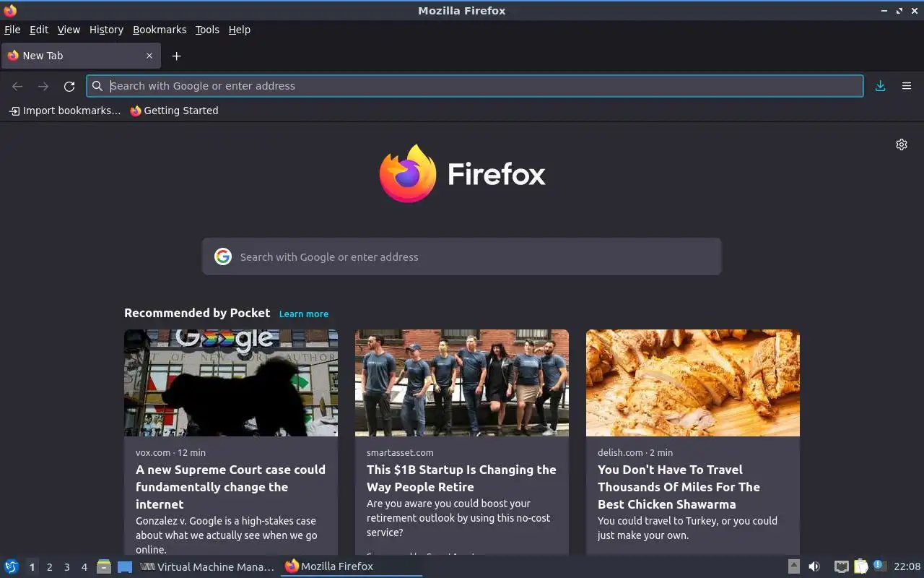924x578 pixels.
Task: Open the File menu
Action: pos(12,30)
